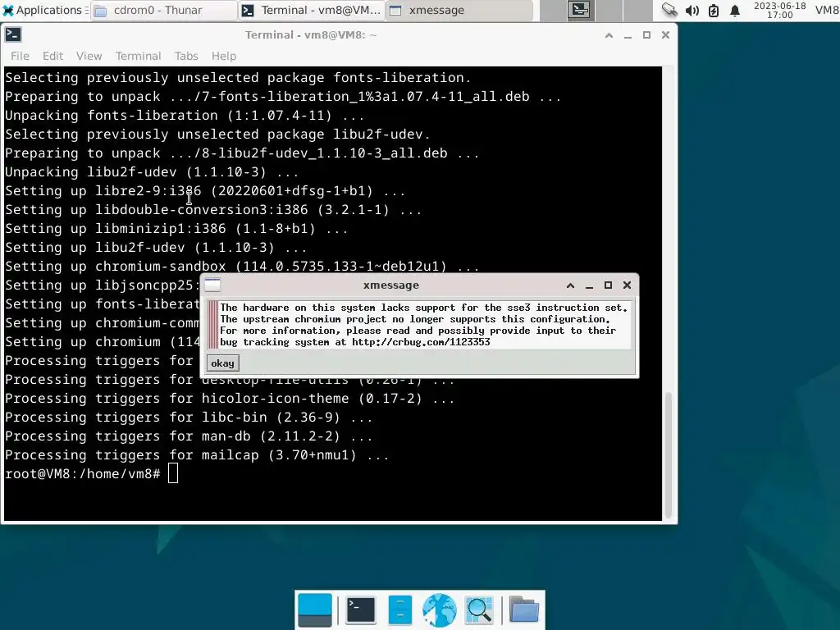Open the Terminal menu
This screenshot has width=840, height=630.
tap(138, 56)
